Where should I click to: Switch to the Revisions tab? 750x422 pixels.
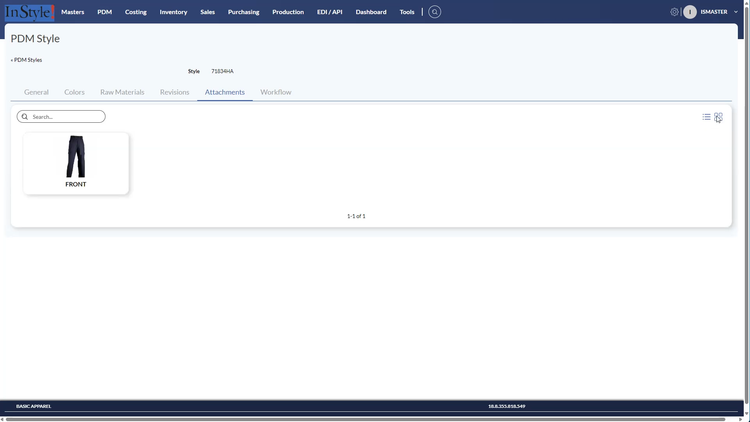pyautogui.click(x=174, y=92)
